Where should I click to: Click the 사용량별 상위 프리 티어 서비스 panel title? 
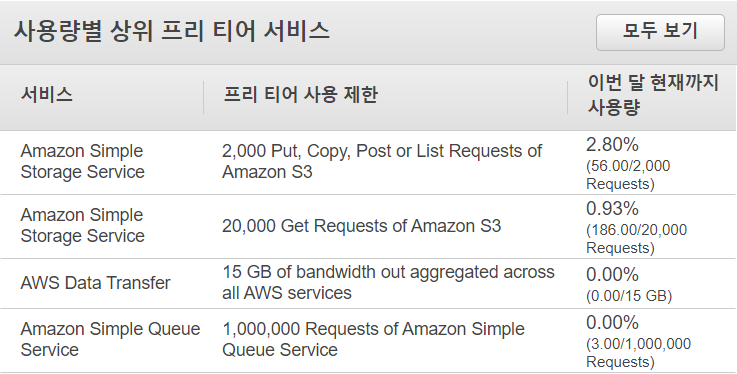[172, 31]
